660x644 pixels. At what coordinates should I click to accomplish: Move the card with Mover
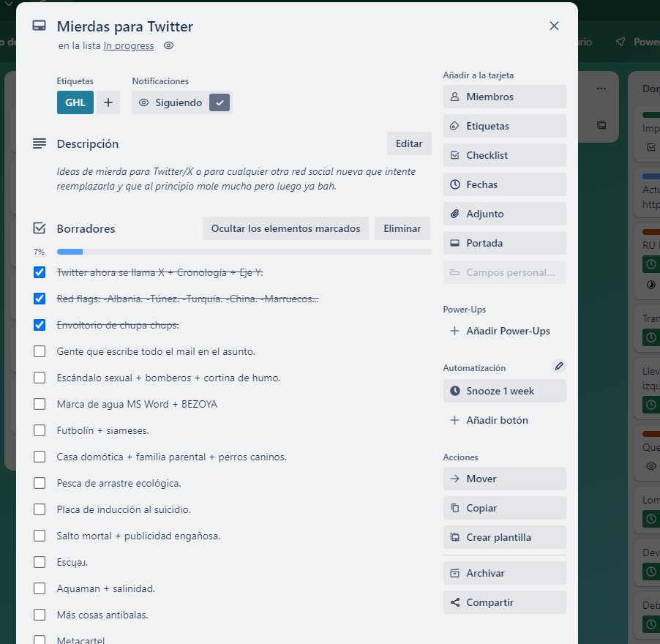[x=504, y=479]
